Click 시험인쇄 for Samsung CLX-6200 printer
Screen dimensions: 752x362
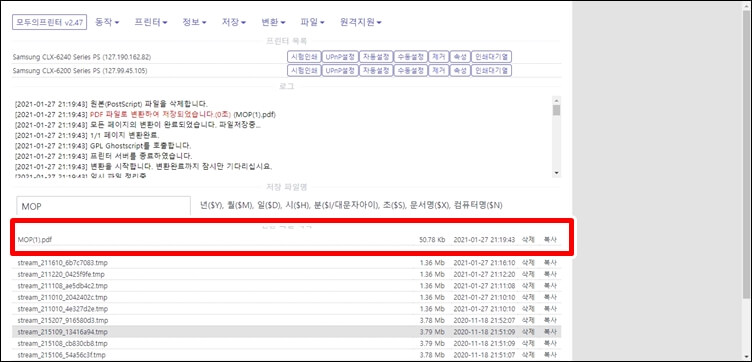click(304, 70)
